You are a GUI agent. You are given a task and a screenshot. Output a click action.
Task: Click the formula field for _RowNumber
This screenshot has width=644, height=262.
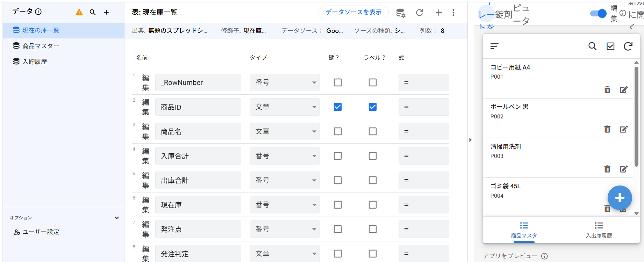pyautogui.click(x=424, y=82)
